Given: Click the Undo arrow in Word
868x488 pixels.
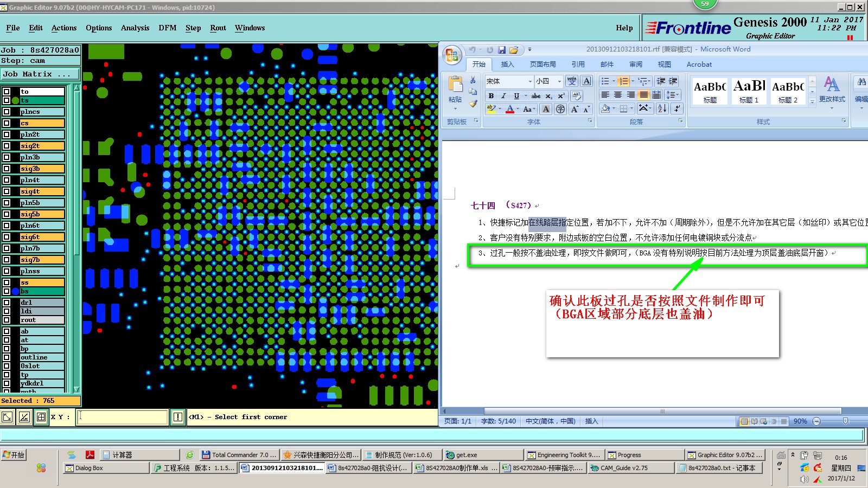Looking at the screenshot, I should click(x=473, y=50).
